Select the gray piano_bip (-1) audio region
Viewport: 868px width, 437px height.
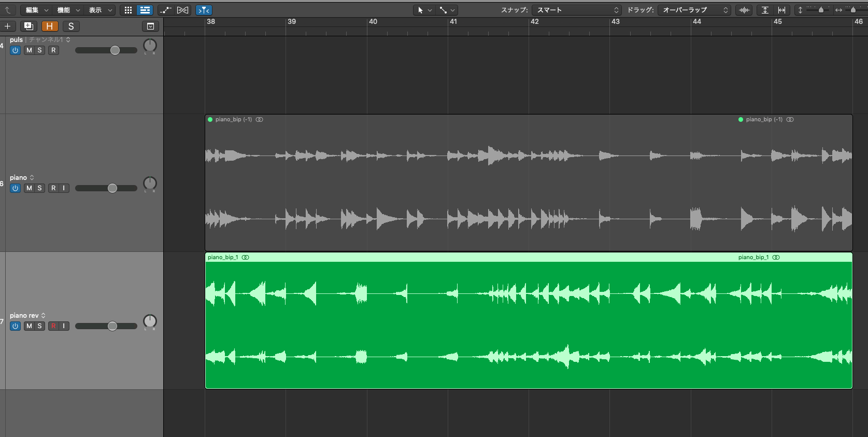(x=529, y=183)
